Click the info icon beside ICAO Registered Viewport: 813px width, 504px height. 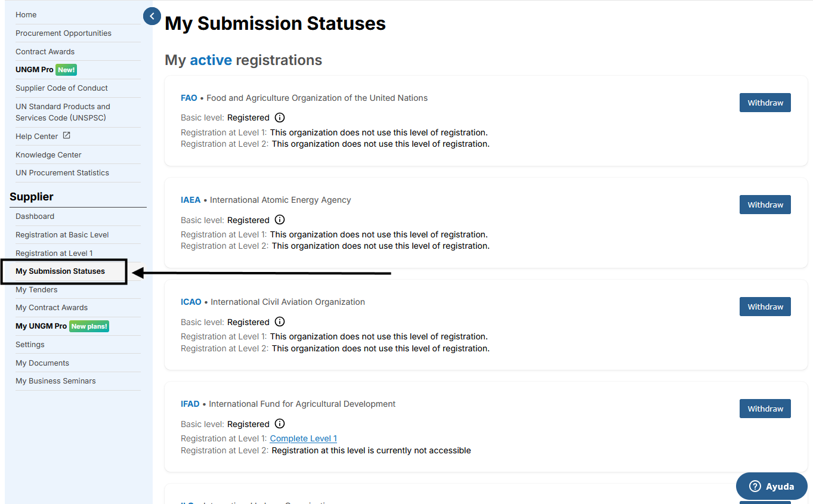point(280,321)
